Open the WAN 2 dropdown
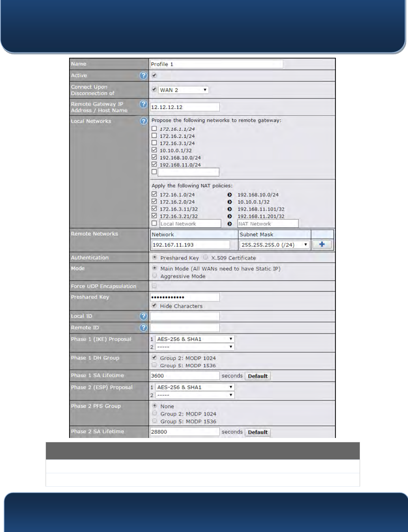 184,90
